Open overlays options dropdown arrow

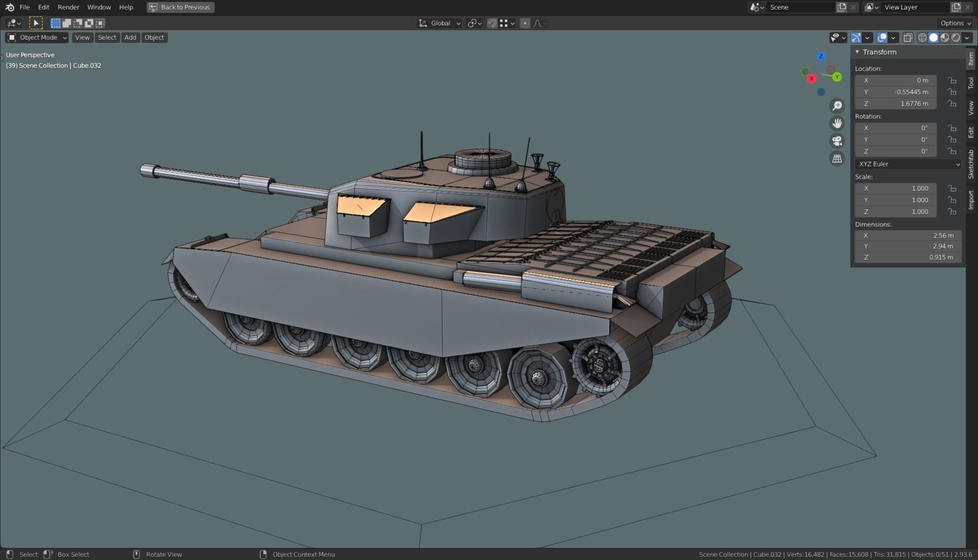893,38
